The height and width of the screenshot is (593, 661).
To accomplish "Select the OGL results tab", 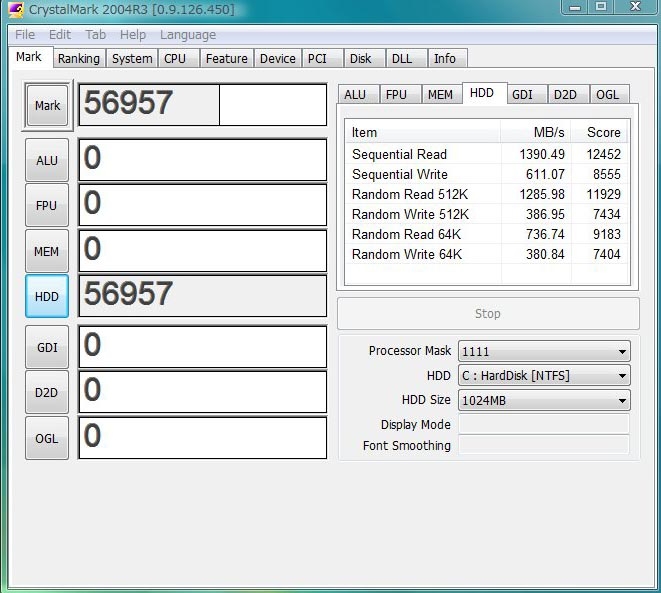I will click(x=607, y=95).
